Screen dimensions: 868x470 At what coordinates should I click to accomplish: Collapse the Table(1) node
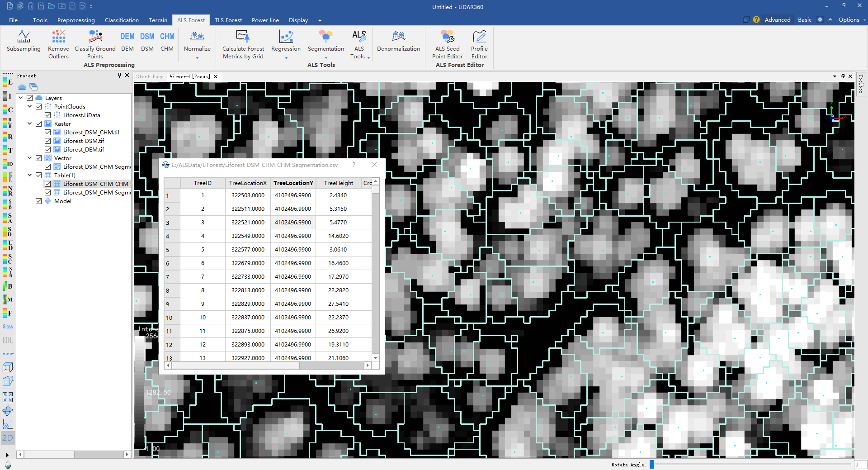[x=30, y=175]
